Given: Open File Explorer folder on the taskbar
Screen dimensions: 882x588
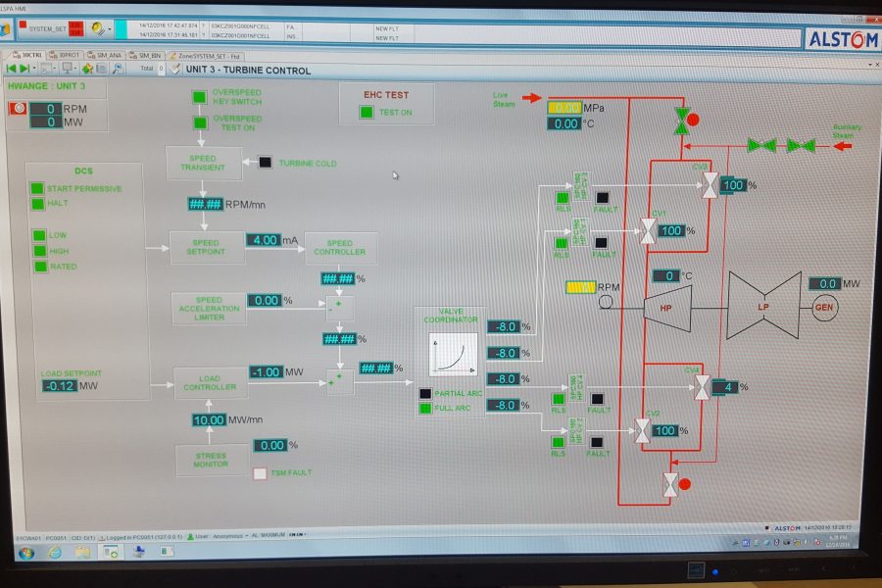Looking at the screenshot, I should [x=82, y=553].
